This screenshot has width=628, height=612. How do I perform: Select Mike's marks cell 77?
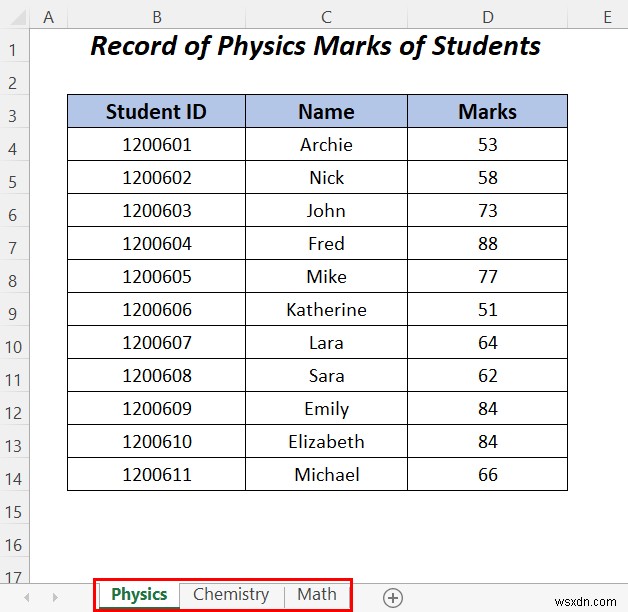coord(487,276)
